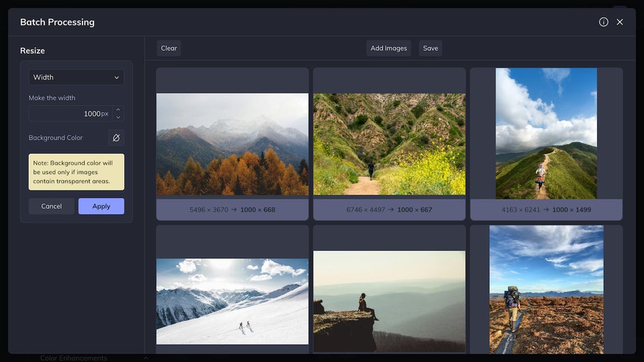The width and height of the screenshot is (644, 362).
Task: Select the snowy slope skiers thumbnail
Action: pyautogui.click(x=233, y=301)
